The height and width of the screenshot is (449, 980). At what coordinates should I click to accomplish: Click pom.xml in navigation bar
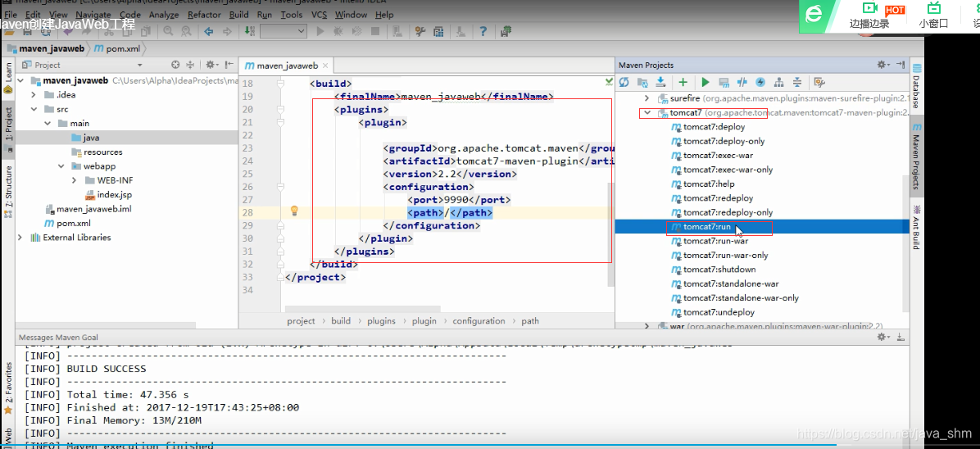coord(116,48)
